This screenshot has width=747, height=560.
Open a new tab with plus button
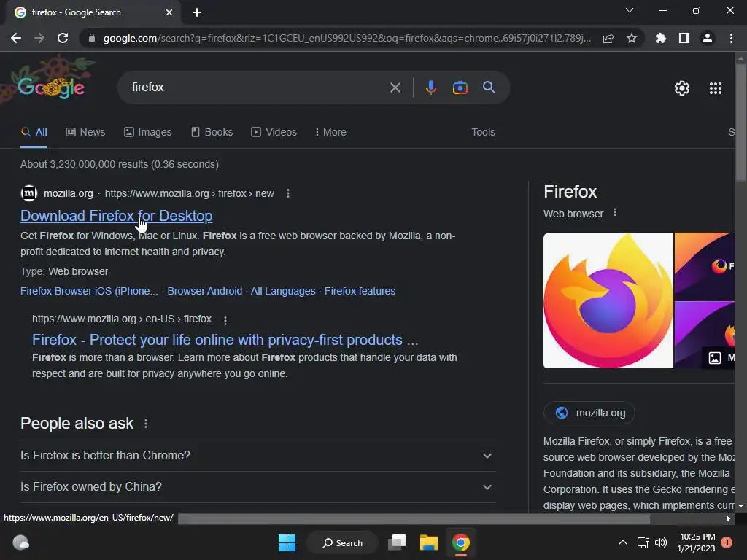(197, 12)
